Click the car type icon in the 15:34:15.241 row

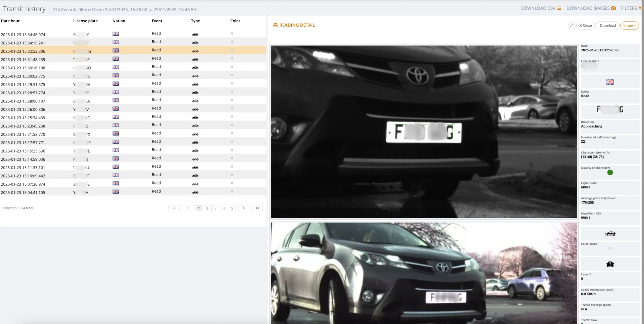195,43
